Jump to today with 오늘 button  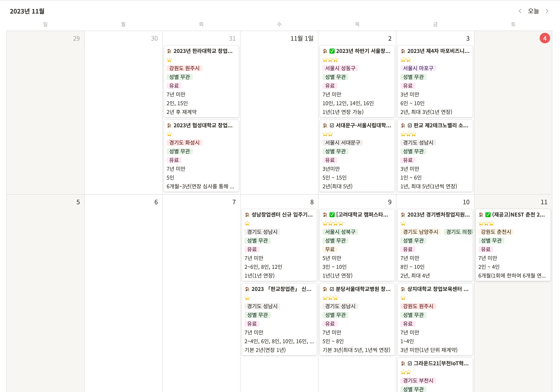(x=533, y=11)
